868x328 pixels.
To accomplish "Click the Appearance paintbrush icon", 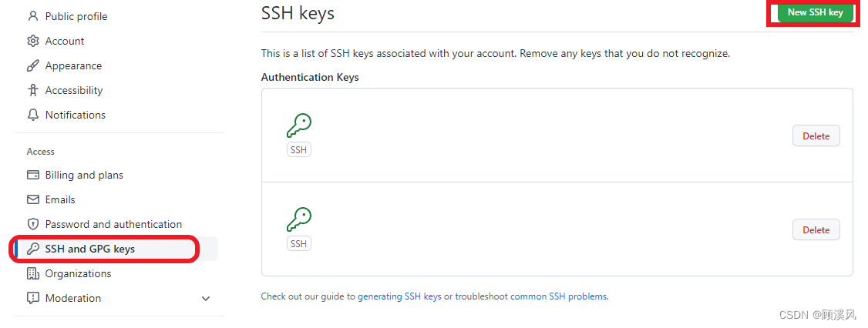I will point(32,65).
